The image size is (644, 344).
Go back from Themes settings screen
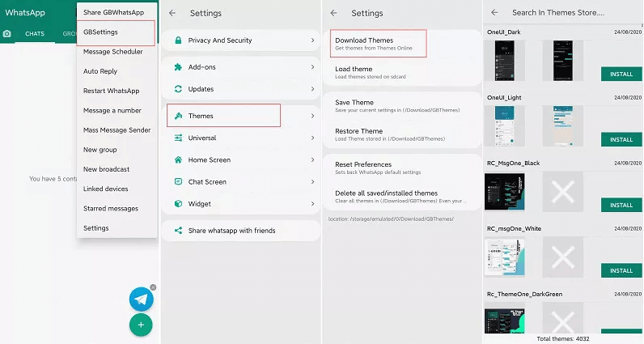coord(333,13)
